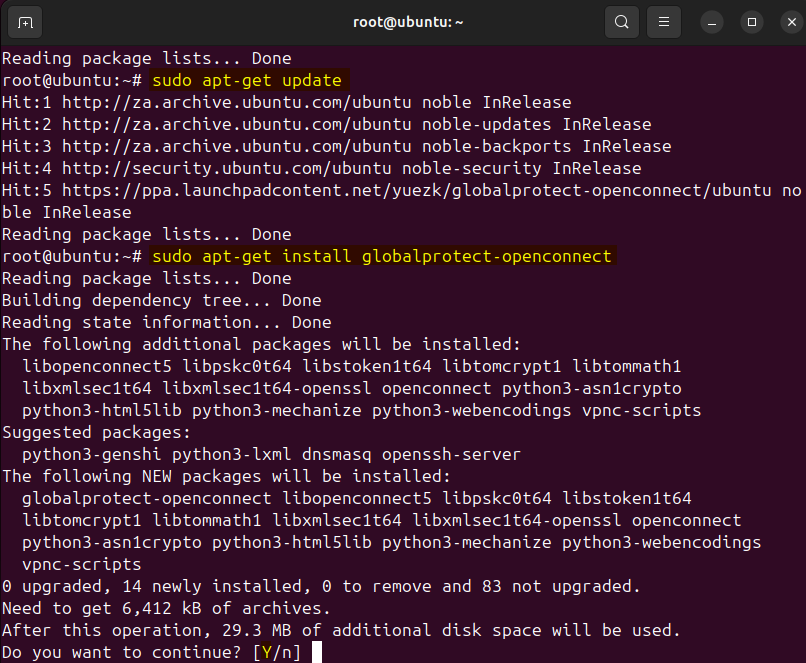Click the root@ubuntu window title
The width and height of the screenshot is (806, 663).
[x=402, y=21]
